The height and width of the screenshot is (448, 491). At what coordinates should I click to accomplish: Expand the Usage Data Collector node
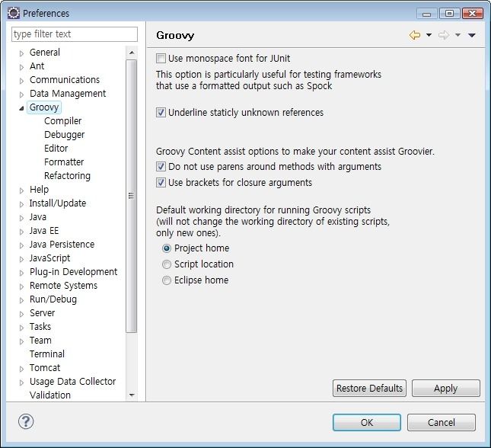21,382
